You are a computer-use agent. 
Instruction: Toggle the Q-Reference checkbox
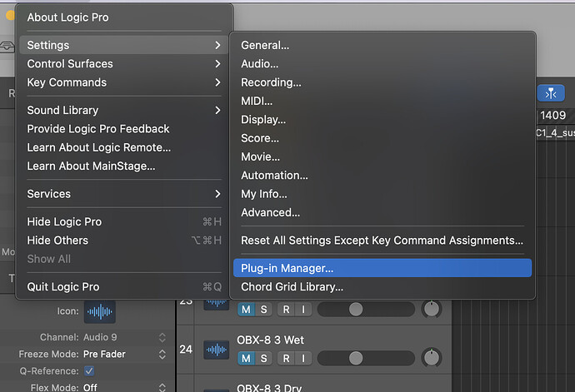coord(88,371)
